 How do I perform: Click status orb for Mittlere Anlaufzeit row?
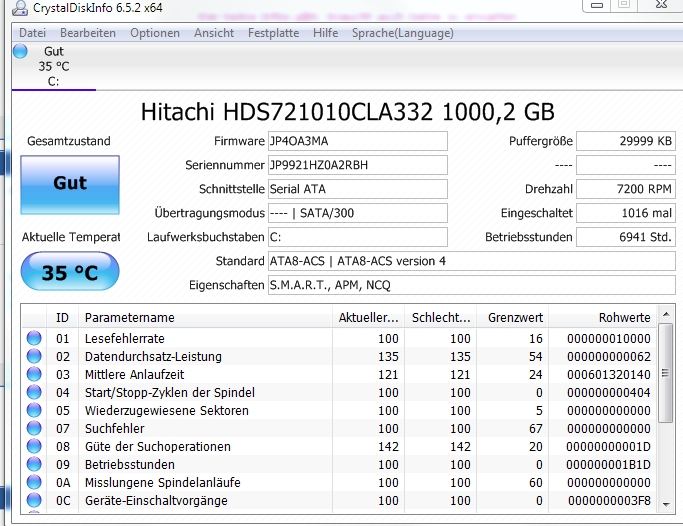[34, 374]
